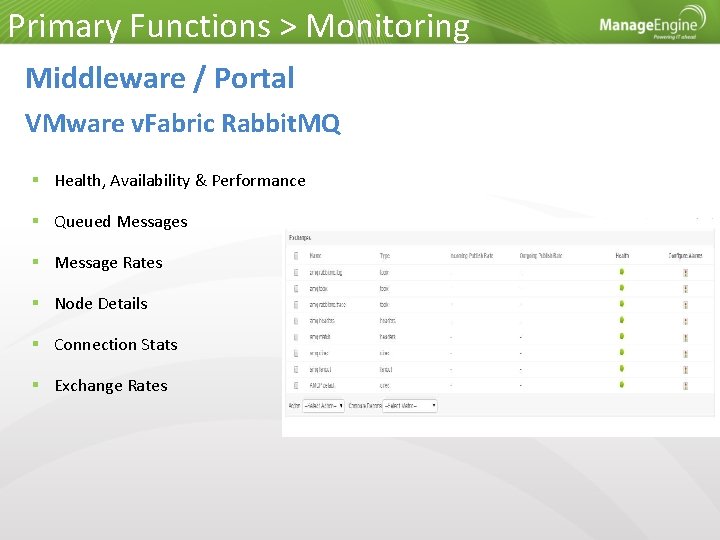
Task: Click the Configure Alarms column header
Action: [686, 256]
